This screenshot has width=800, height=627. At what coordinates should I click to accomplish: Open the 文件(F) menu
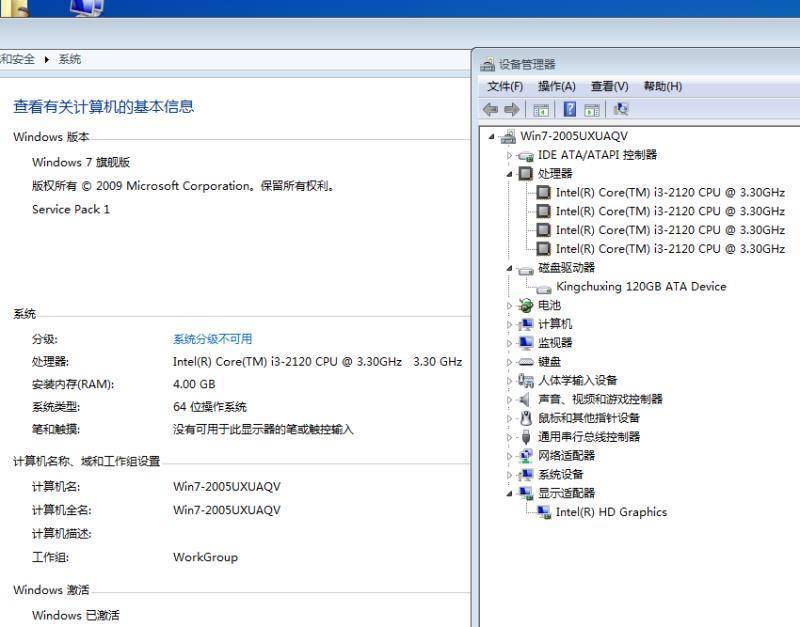coord(505,86)
